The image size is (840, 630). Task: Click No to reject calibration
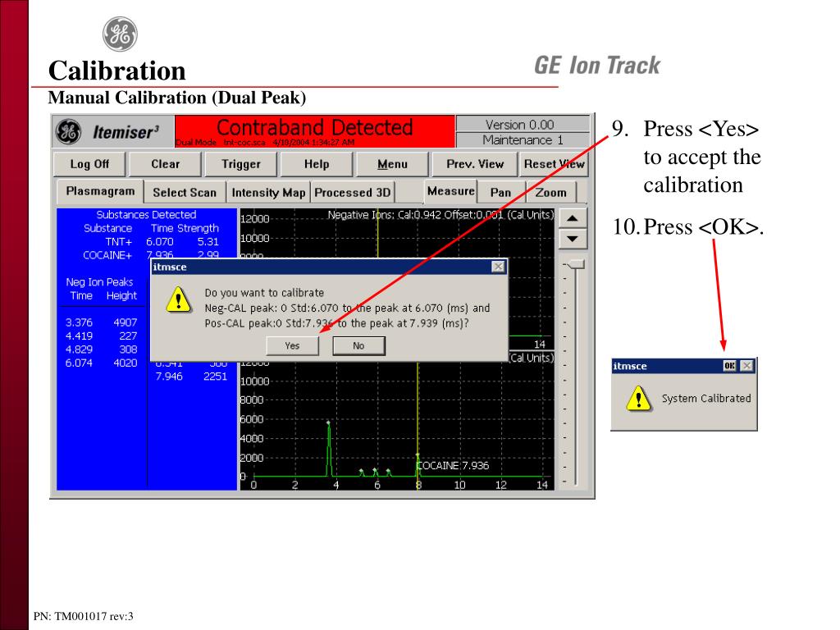pos(358,345)
